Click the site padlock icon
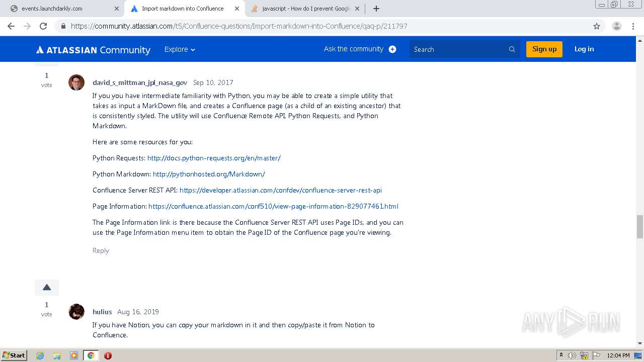Screen dimensions: 644x362 pyautogui.click(x=63, y=26)
